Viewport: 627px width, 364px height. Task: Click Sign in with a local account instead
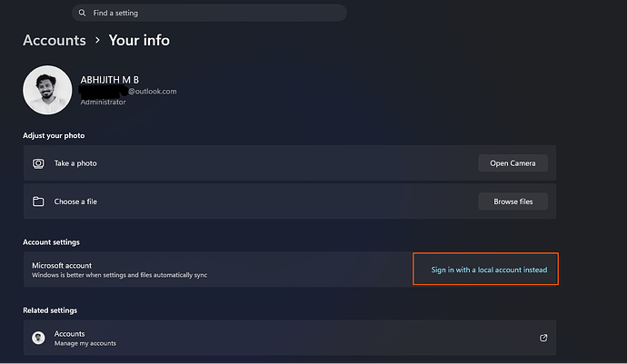point(489,270)
